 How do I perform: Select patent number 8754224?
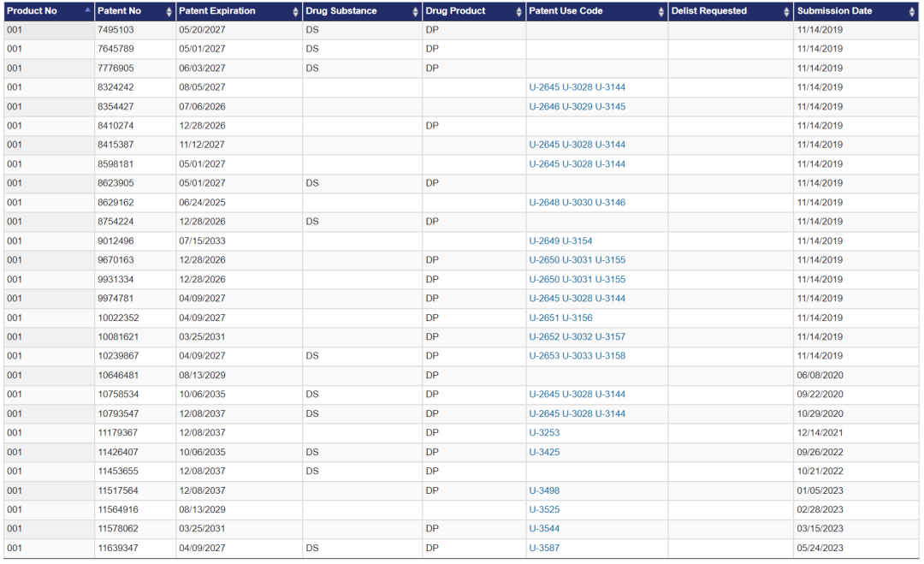click(115, 222)
